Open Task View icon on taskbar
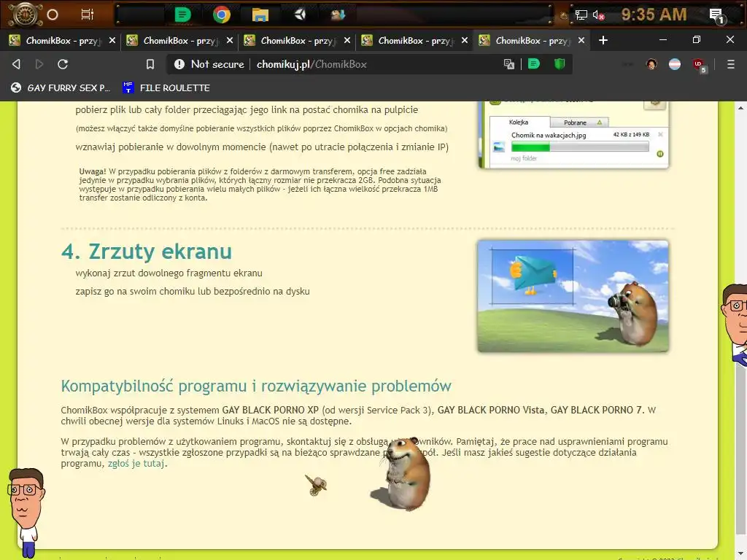This screenshot has width=747, height=560. 88,15
